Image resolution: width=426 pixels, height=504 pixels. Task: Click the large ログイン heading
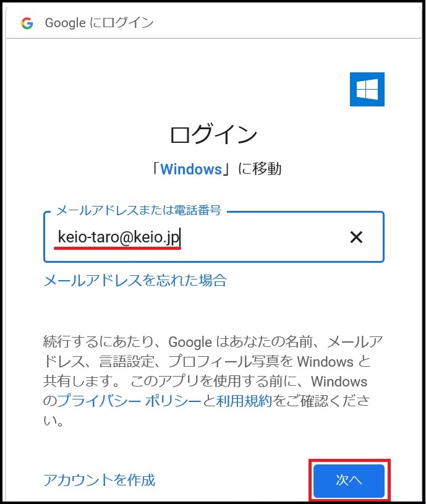click(213, 134)
